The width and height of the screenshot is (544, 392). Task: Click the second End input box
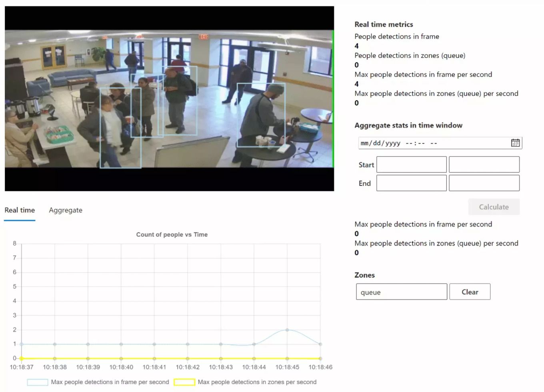click(484, 183)
